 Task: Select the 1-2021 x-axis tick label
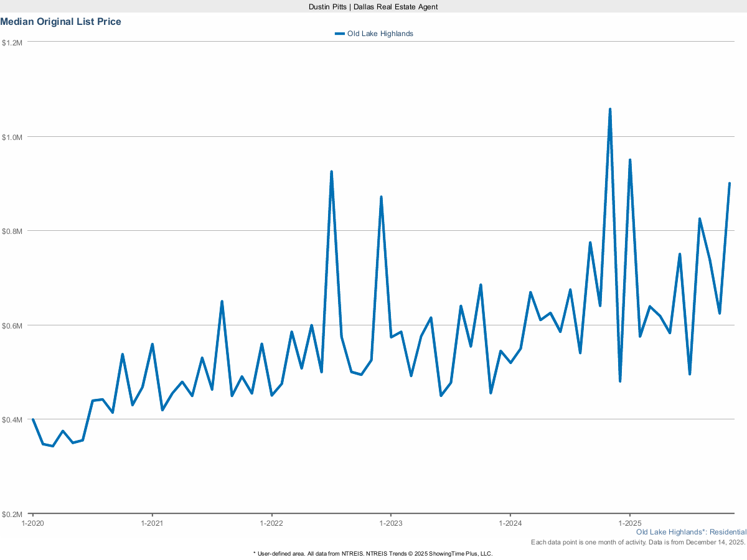pyautogui.click(x=152, y=523)
